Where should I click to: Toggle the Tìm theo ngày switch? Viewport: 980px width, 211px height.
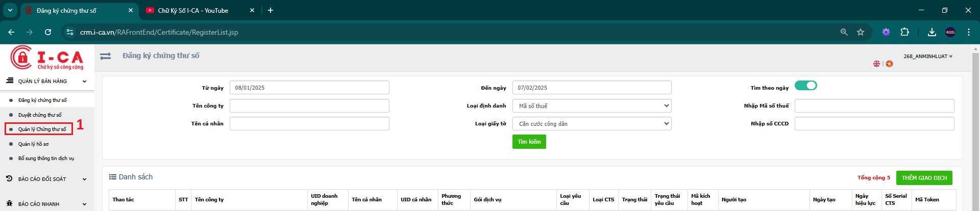tap(805, 86)
